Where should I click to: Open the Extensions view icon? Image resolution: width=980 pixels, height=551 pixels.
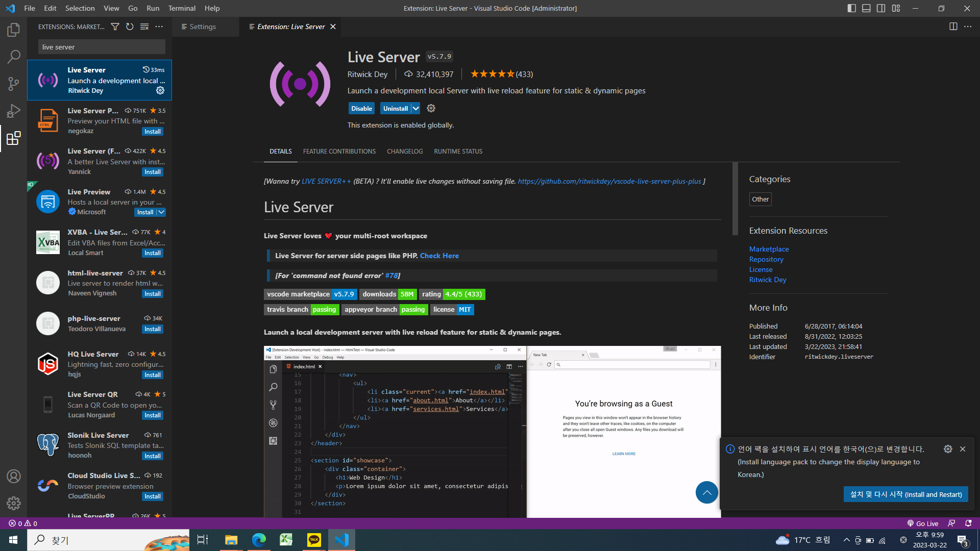point(14,138)
